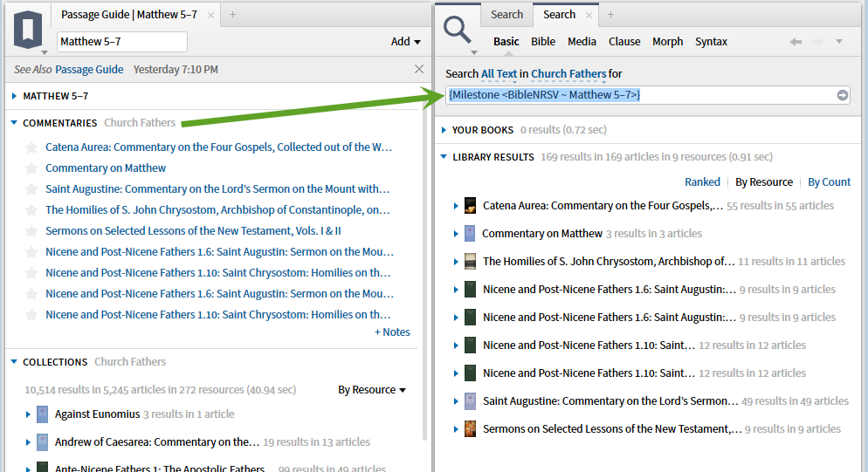Star the Homilies of S. John Chrysostom

click(x=31, y=210)
